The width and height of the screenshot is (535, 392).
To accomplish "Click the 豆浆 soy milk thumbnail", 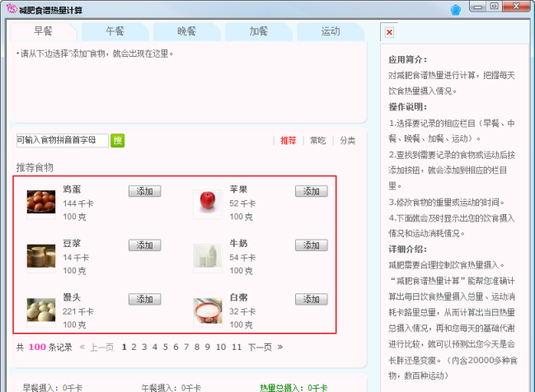I will (x=41, y=256).
